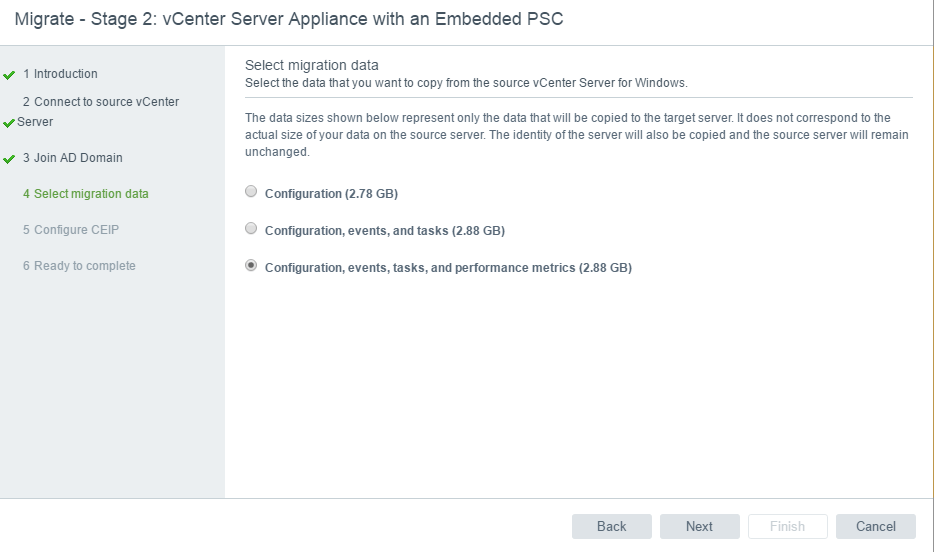The width and height of the screenshot is (934, 552).
Task: Select the radio button including performance metrics
Action: (251, 266)
